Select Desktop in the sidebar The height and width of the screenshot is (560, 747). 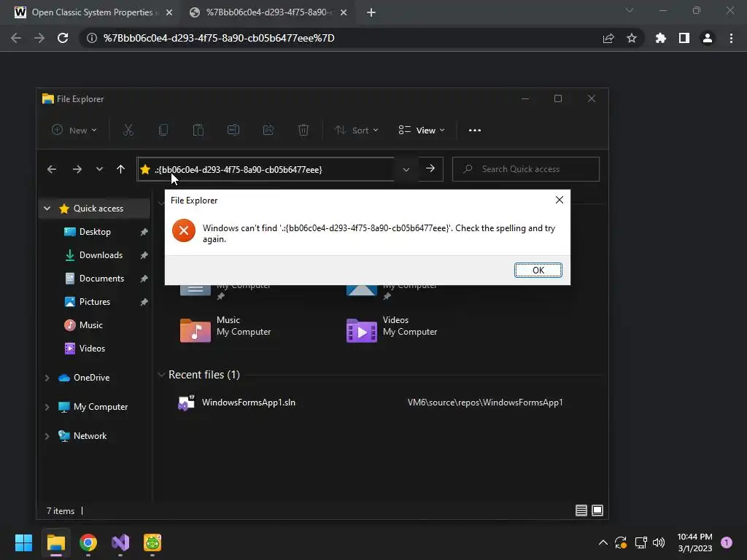[x=95, y=231]
